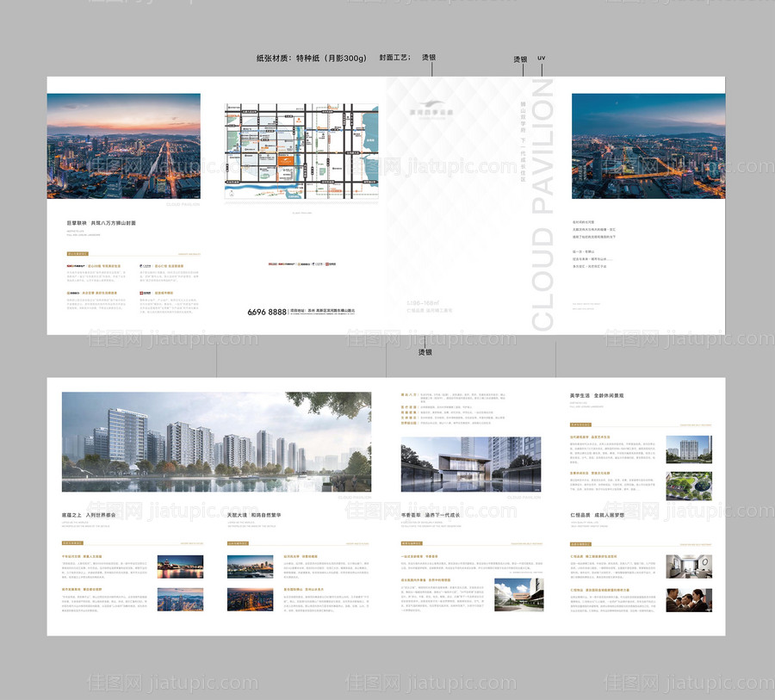The image size is (775, 700).
Task: Click the 巨擘联袂 共筑八万方狮山封面 heading
Action: [102, 223]
